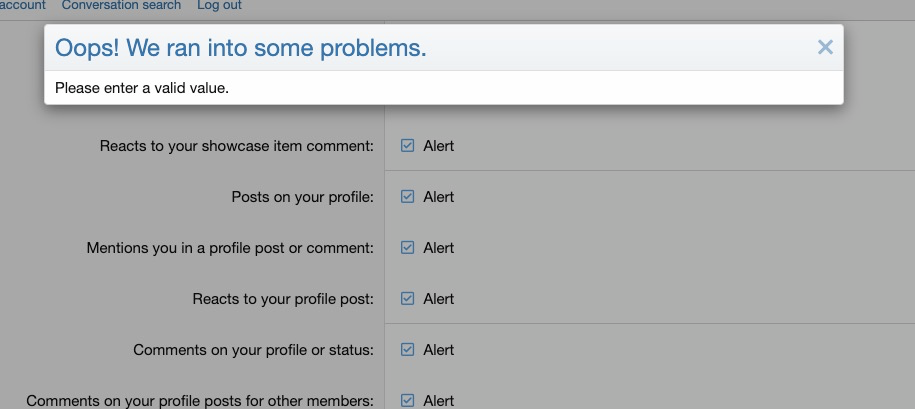Screen dimensions: 915x409
Task: Click Alert label for Reacts to your profile post
Action: (439, 299)
